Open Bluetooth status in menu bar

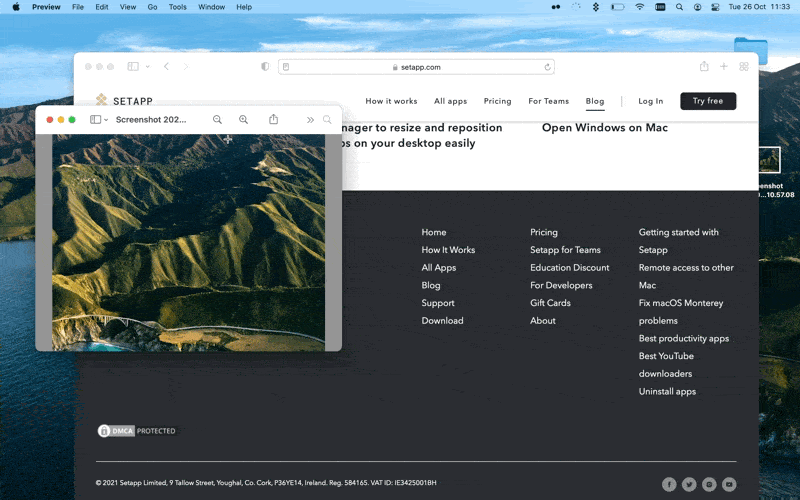[x=595, y=7]
